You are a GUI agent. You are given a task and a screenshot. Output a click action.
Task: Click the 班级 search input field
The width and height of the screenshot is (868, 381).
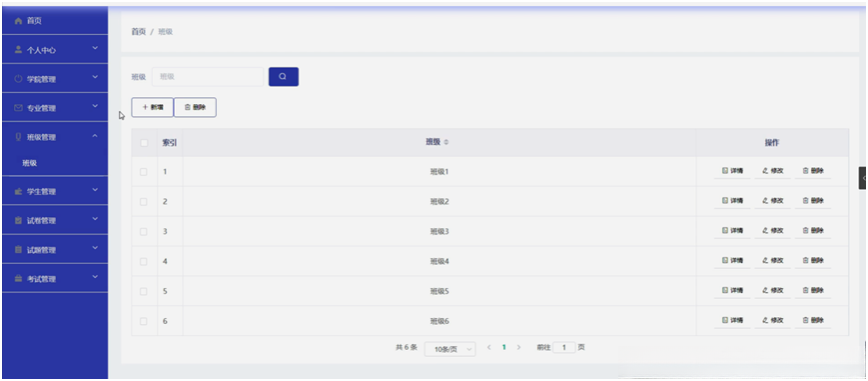coord(208,77)
